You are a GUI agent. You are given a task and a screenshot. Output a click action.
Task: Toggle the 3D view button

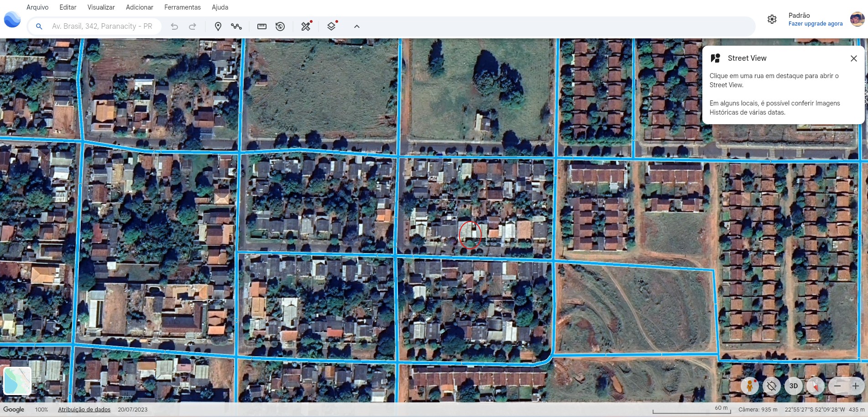[x=794, y=386]
